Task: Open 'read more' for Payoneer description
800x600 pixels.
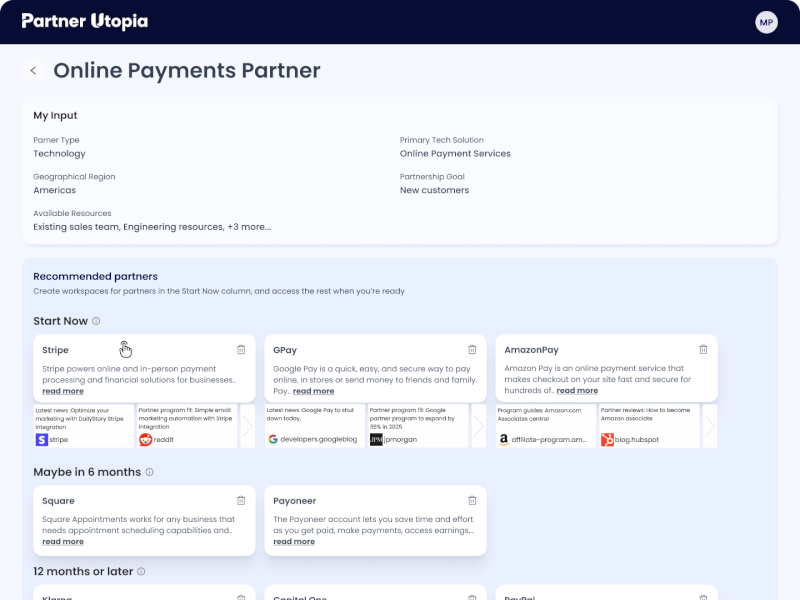Action: coord(294,542)
